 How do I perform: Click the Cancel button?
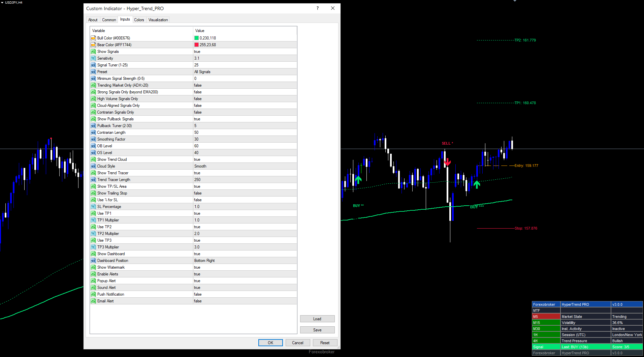pos(298,343)
